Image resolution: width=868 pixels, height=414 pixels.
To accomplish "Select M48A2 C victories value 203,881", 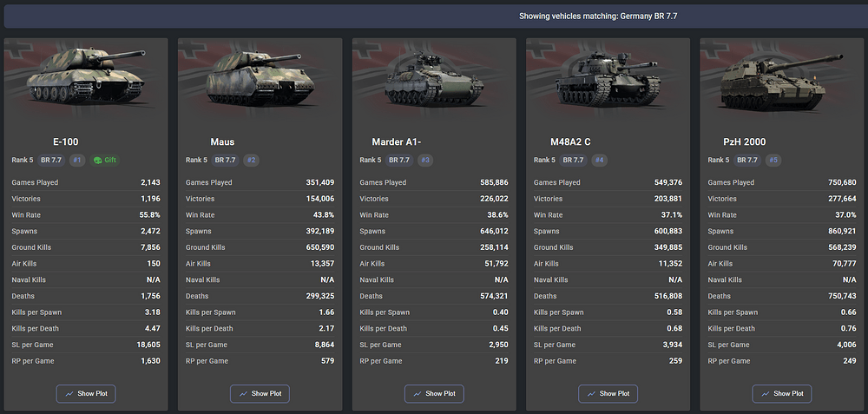I will tap(668, 199).
